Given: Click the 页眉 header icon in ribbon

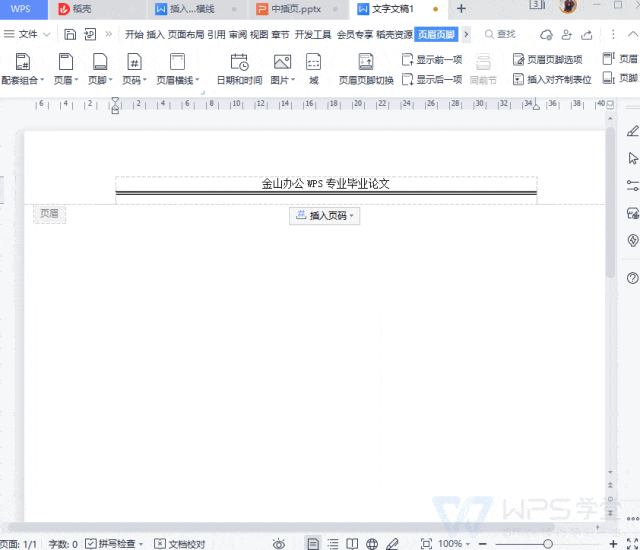Looking at the screenshot, I should [66, 62].
